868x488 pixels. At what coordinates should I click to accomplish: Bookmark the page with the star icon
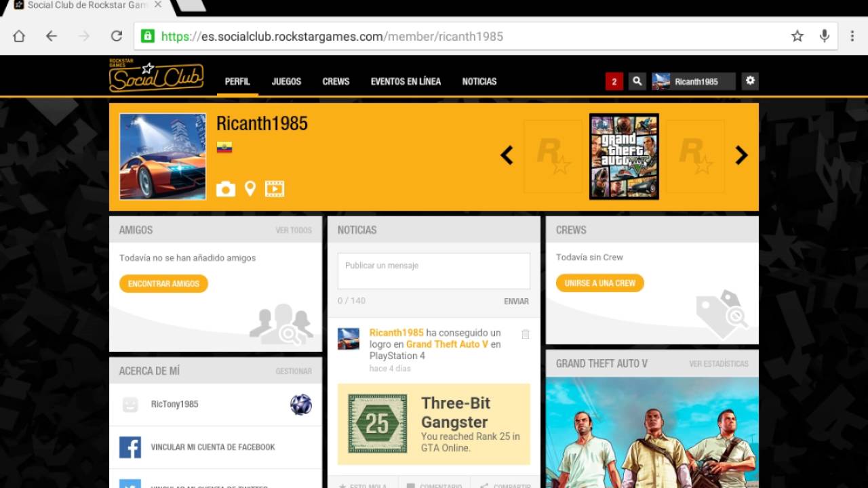[x=797, y=36]
